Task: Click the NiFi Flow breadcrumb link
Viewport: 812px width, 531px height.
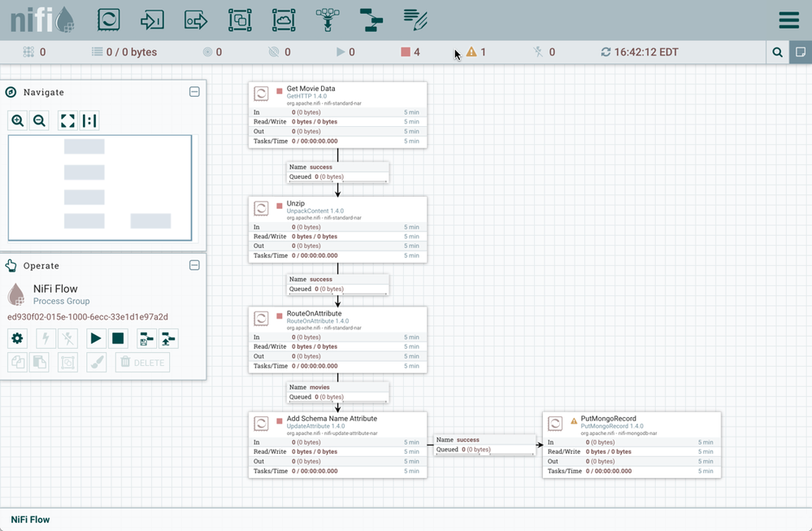Action: coord(30,520)
